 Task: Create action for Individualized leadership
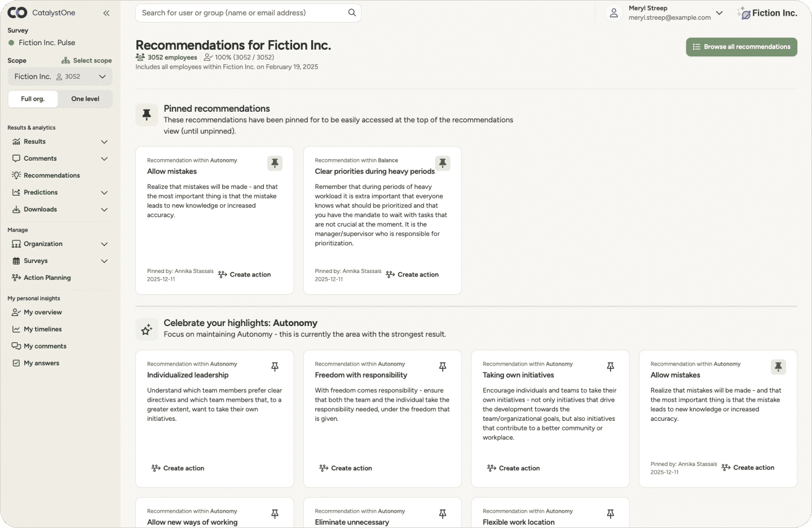178,468
